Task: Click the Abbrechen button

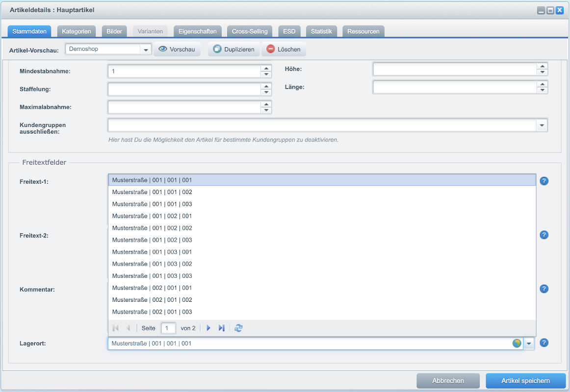Action: pos(448,381)
